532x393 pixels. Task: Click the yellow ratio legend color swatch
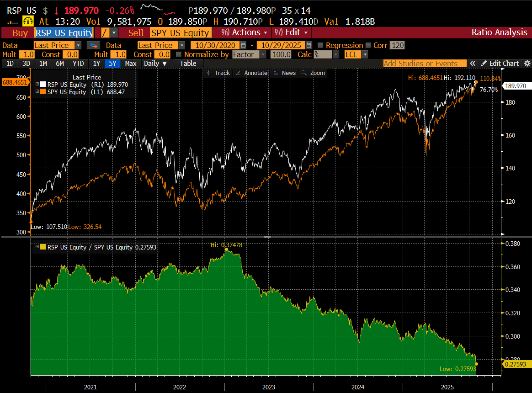pos(43,247)
